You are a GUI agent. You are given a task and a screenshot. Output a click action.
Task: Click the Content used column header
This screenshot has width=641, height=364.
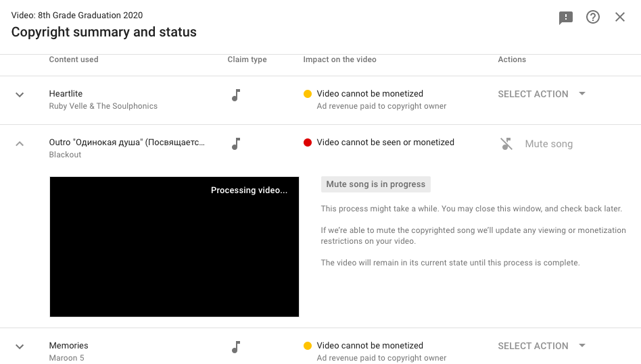(x=74, y=59)
